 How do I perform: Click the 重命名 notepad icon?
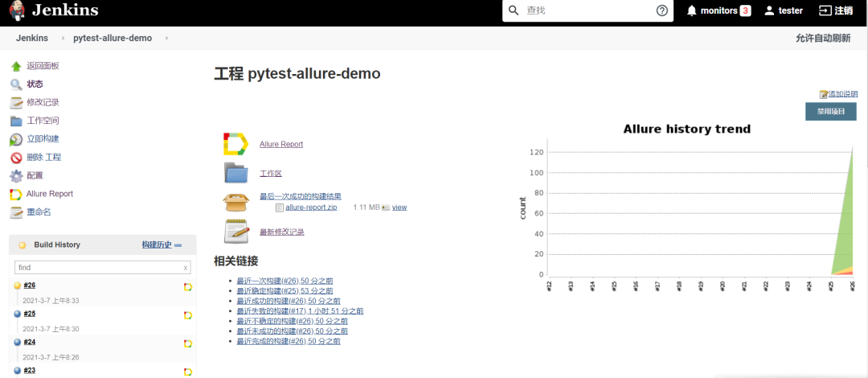coord(16,213)
